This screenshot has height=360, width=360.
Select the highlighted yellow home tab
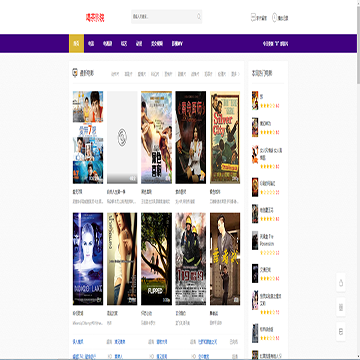(76, 43)
